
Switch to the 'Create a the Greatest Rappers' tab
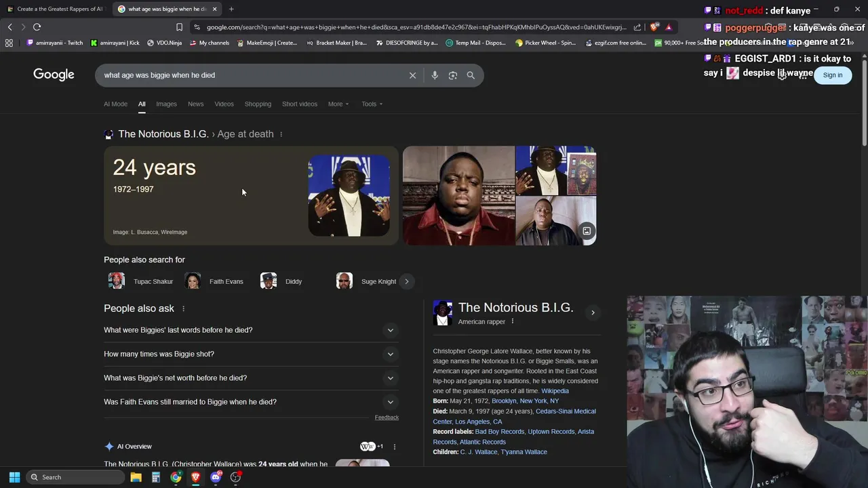(56, 9)
